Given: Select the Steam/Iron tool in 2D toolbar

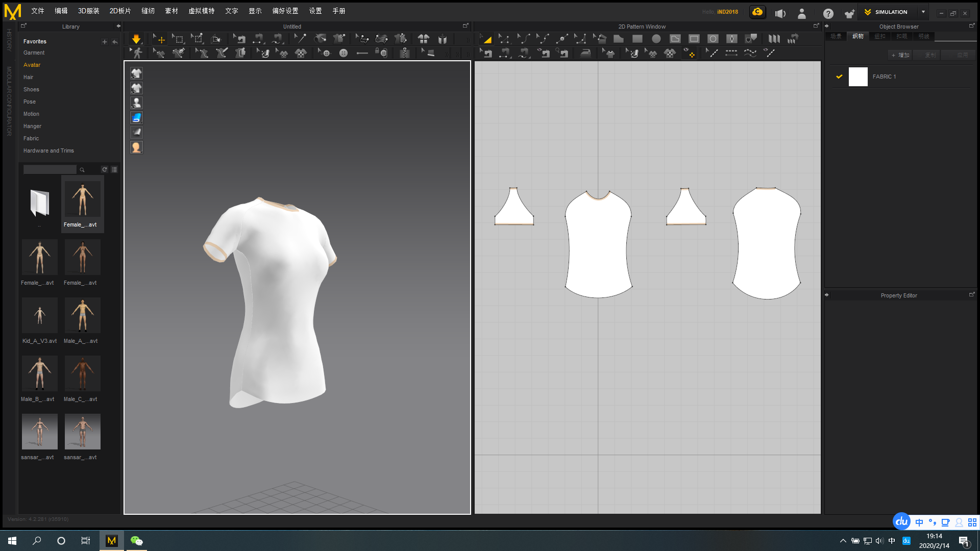Looking at the screenshot, I should point(585,53).
